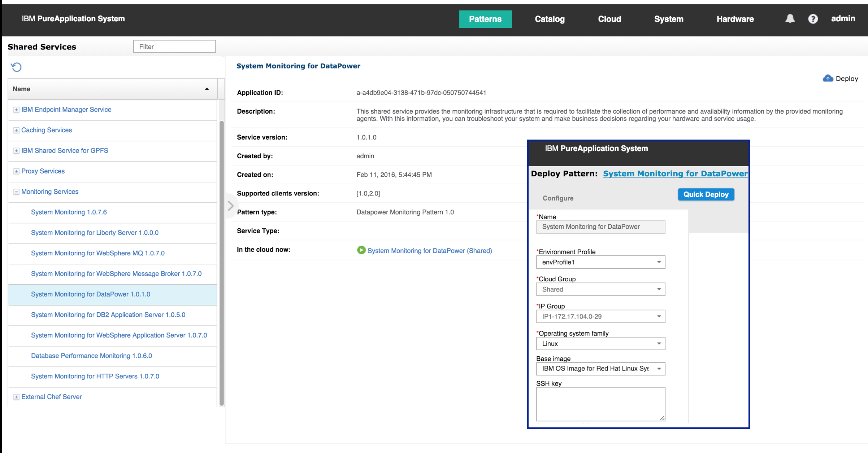Viewport: 868px width, 453px height.
Task: Open the help question mark icon
Action: (813, 19)
